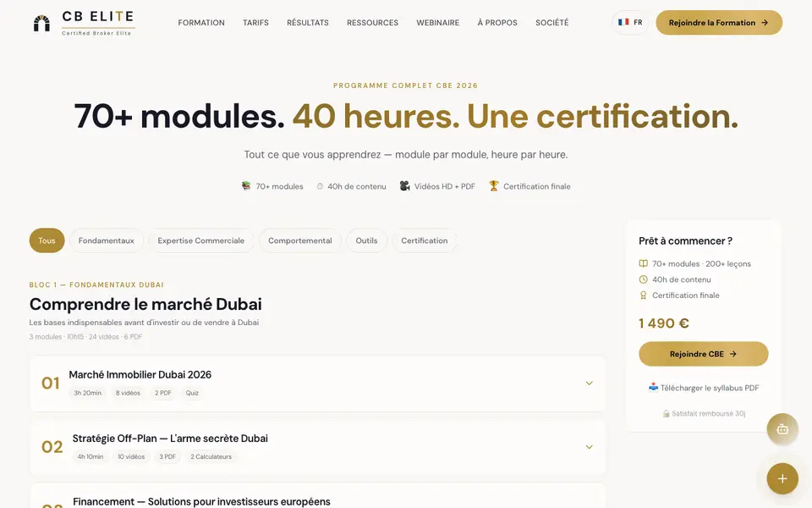Filter by Certification modules
This screenshot has width=812, height=508.
tap(424, 240)
